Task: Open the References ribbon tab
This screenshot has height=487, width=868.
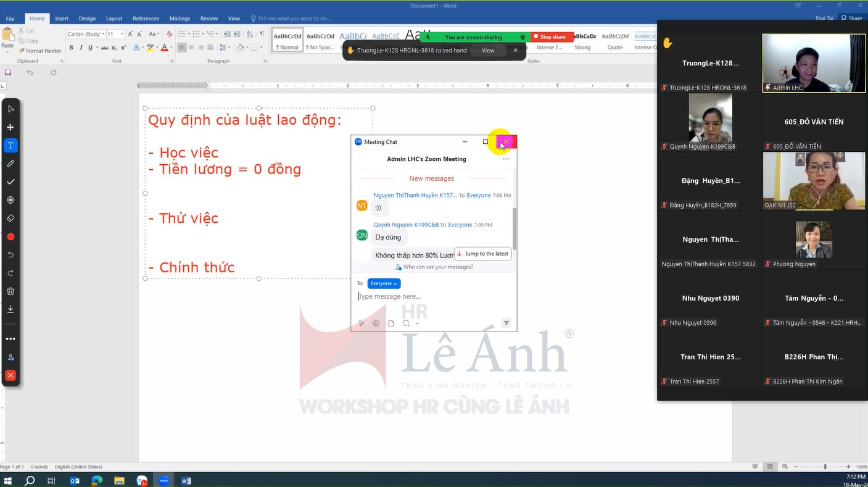Action: 146,19
